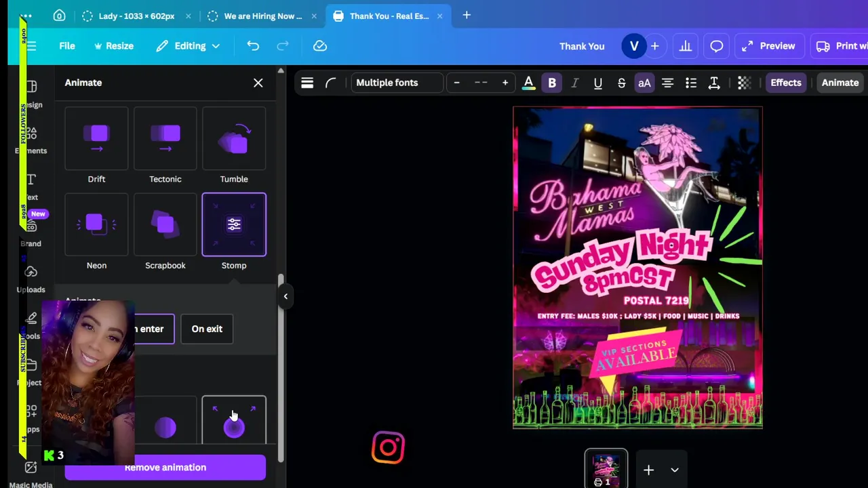Choose the On exit option
868x488 pixels.
click(207, 329)
